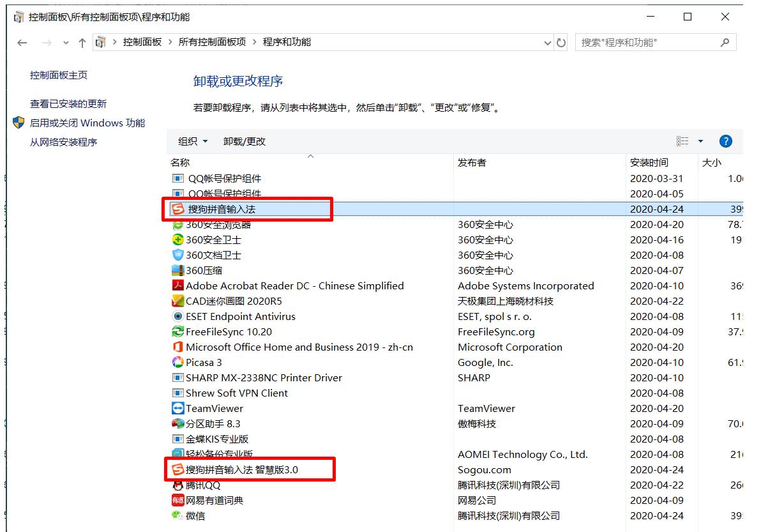
Task: Click the shield beside 启用或关闭 Windows 功能
Action: coord(18,123)
